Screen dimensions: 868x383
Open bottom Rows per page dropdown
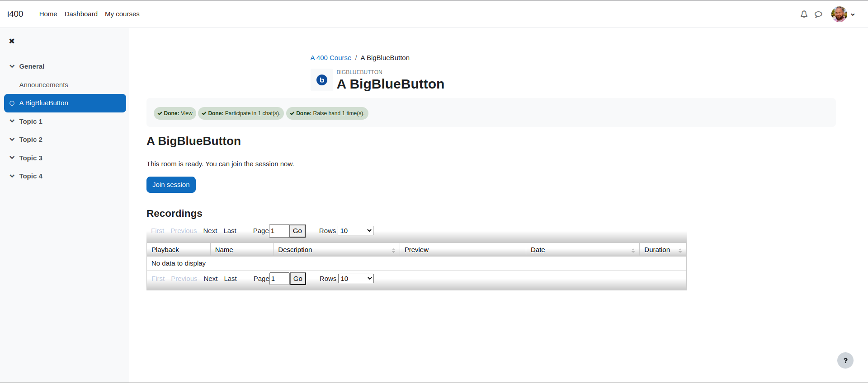(356, 279)
